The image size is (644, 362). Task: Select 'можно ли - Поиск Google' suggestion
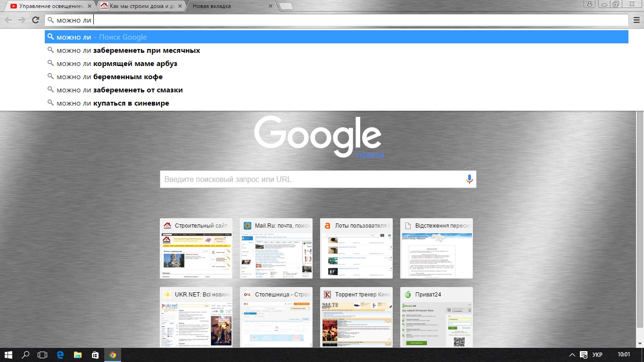click(x=337, y=37)
